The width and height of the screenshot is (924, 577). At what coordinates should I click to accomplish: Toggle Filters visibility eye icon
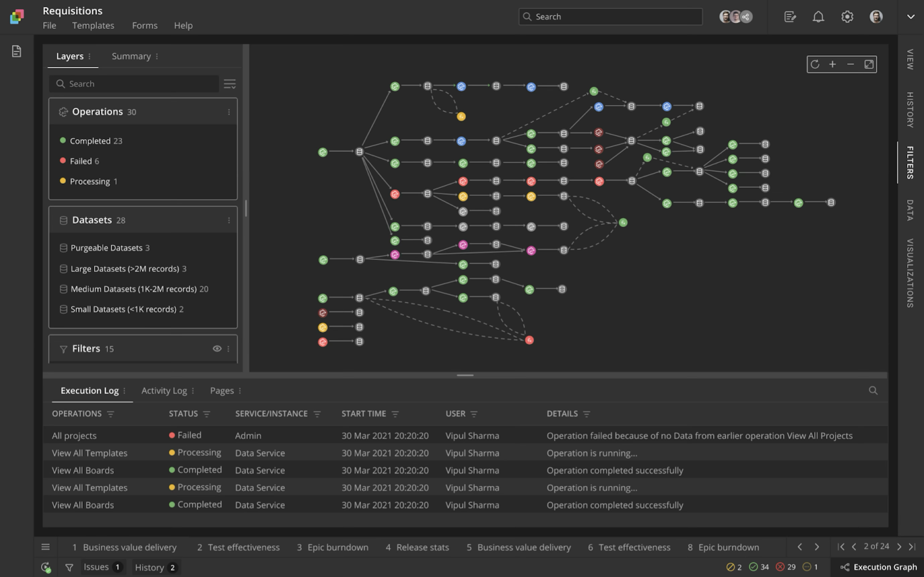217,348
